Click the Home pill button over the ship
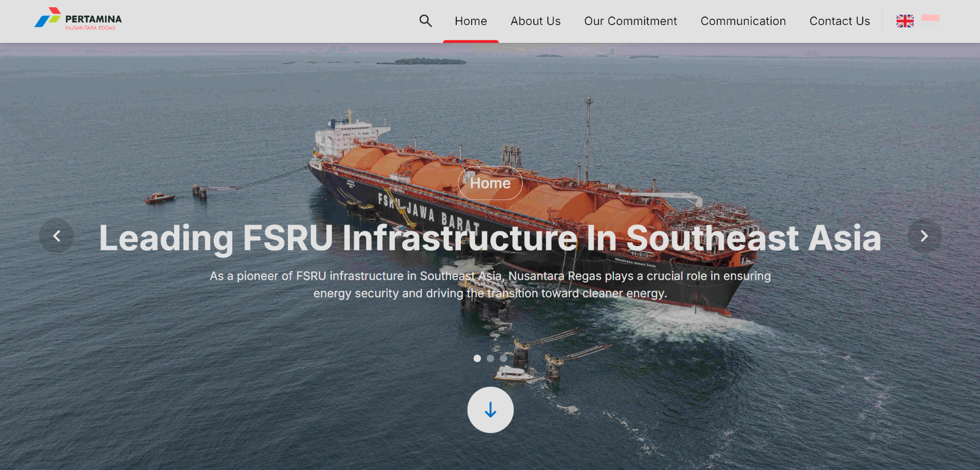980x470 pixels. coord(490,183)
